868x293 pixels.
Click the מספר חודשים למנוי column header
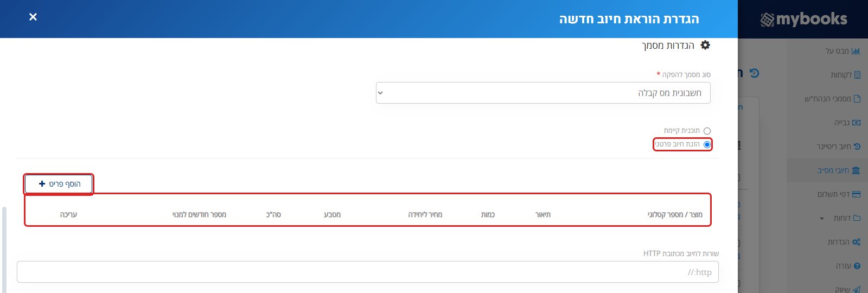pos(199,215)
